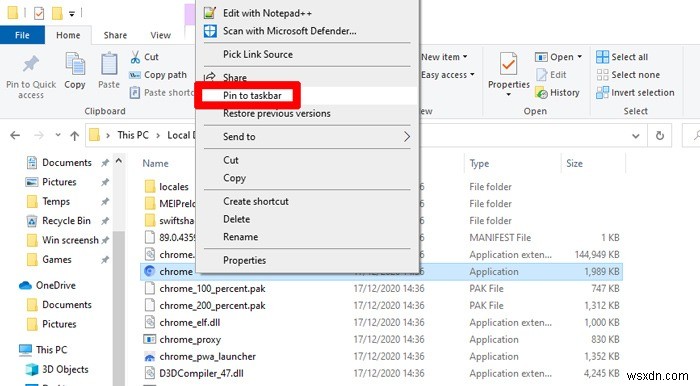Click the Back navigation arrow
Screen dimensions: 700x386
tap(15, 135)
